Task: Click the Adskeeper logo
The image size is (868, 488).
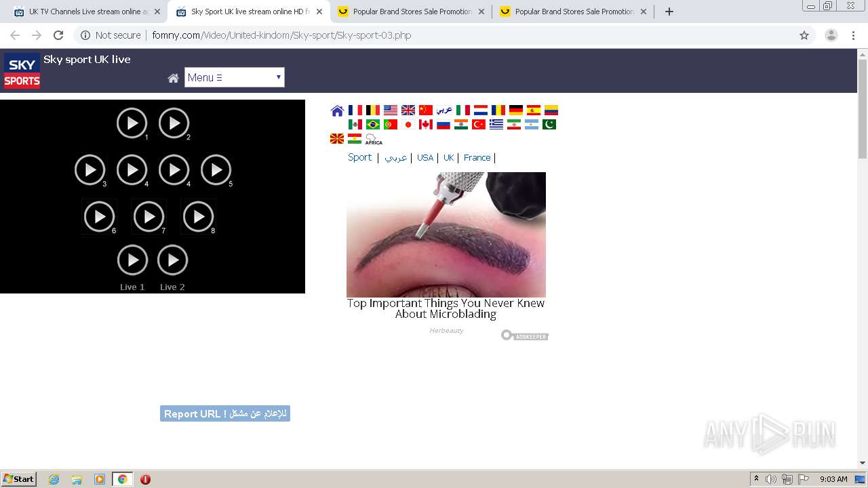Action: tap(525, 335)
